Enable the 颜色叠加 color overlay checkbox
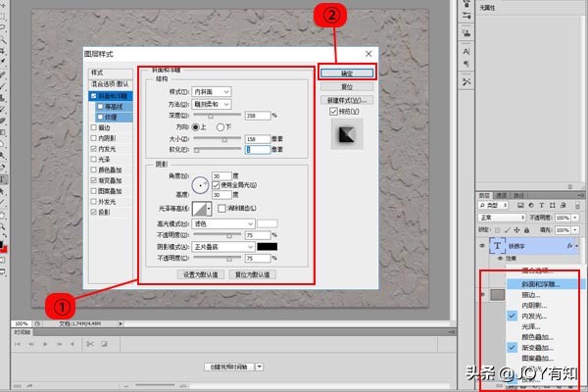Viewport: 588px width, 392px height. pos(94,170)
